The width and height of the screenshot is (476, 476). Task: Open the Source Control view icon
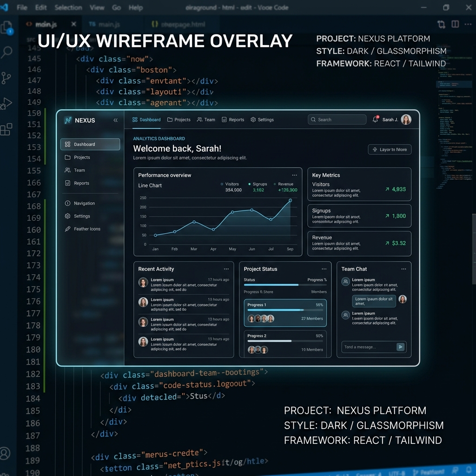(x=6, y=78)
